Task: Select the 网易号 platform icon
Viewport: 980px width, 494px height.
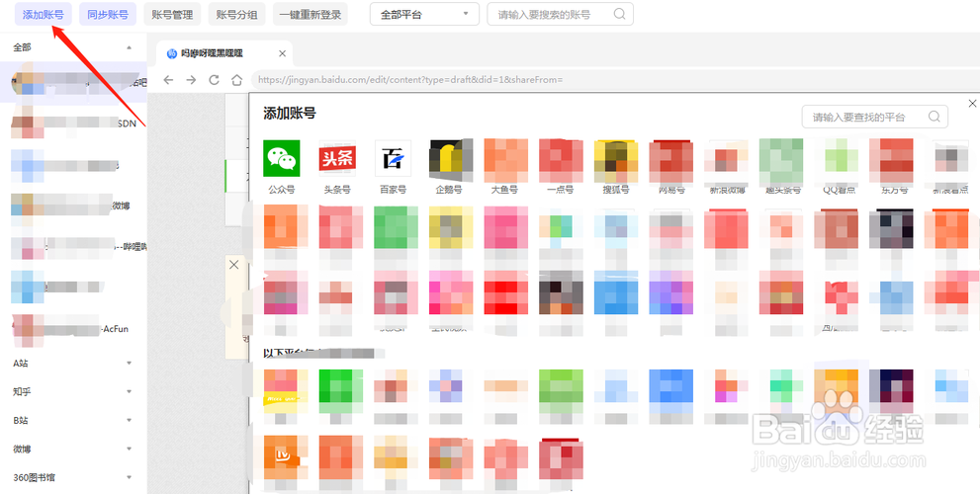Action: tap(670, 159)
